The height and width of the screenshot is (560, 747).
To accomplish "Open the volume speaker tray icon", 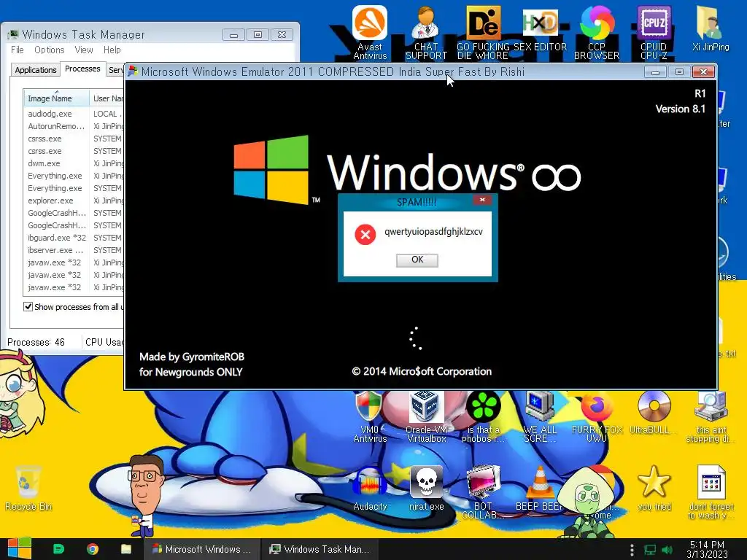I will tap(667, 550).
